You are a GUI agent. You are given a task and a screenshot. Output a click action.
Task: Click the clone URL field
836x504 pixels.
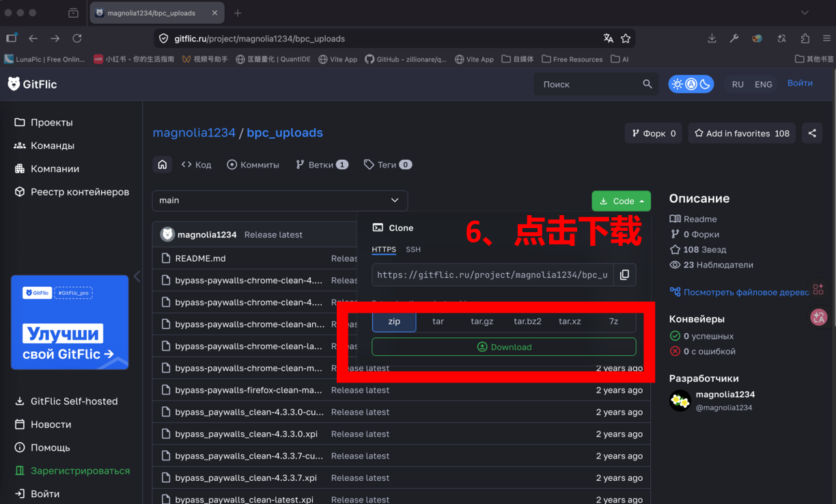click(x=492, y=275)
